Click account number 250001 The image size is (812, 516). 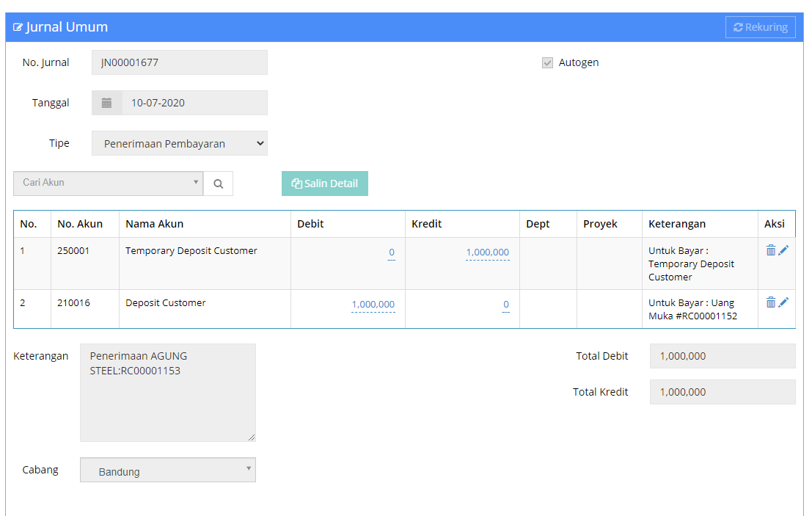coord(73,251)
